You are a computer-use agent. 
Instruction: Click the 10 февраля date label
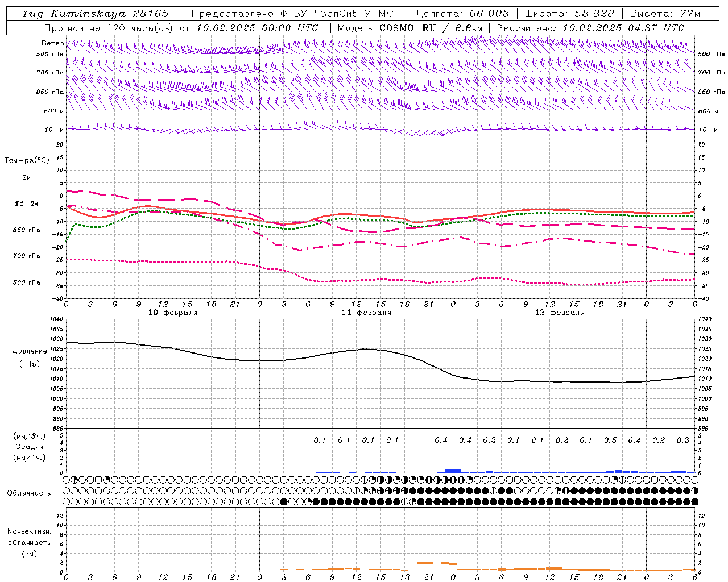click(x=173, y=313)
